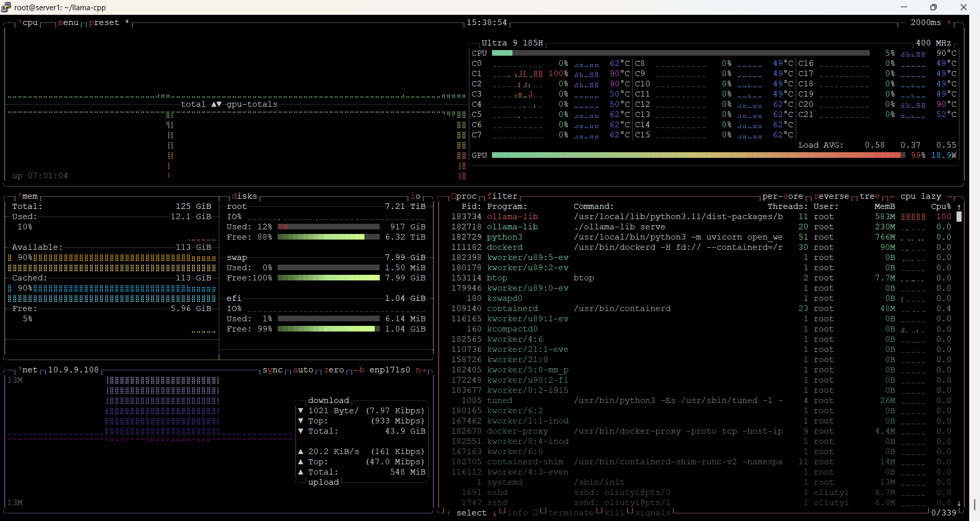Click zero to reset network totals
The height and width of the screenshot is (521, 980).
(x=334, y=370)
